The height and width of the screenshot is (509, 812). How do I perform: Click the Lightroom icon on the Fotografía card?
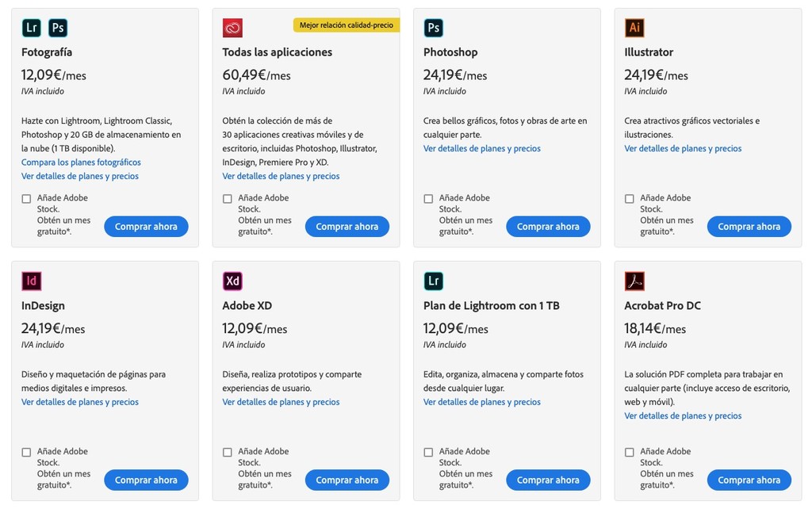[x=31, y=27]
